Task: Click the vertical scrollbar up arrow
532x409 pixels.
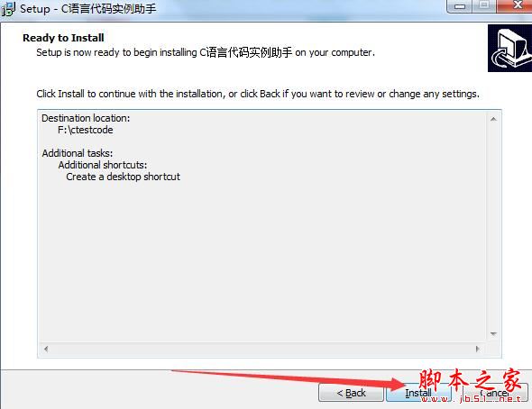Action: point(493,119)
